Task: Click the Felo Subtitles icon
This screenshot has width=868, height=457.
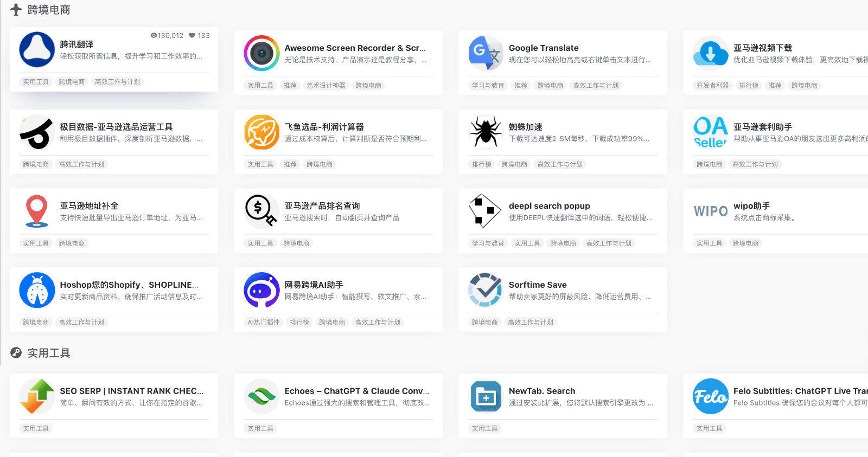Action: pos(711,396)
